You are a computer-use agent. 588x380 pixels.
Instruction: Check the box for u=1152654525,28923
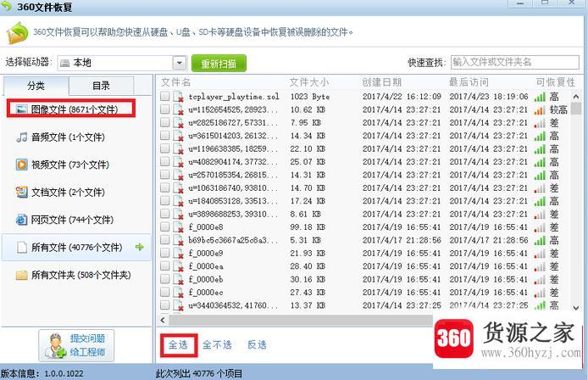coord(164,109)
